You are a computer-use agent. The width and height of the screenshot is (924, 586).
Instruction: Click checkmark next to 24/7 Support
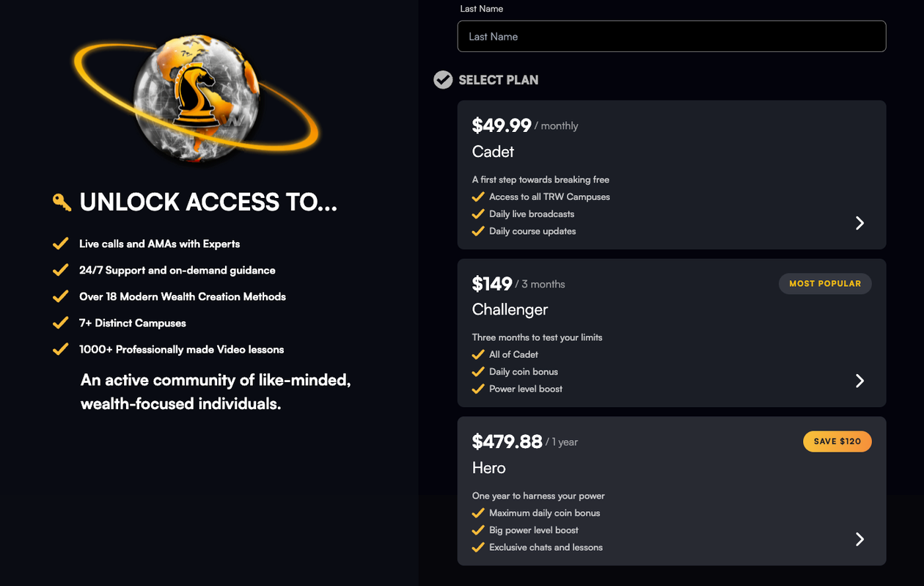pyautogui.click(x=60, y=270)
